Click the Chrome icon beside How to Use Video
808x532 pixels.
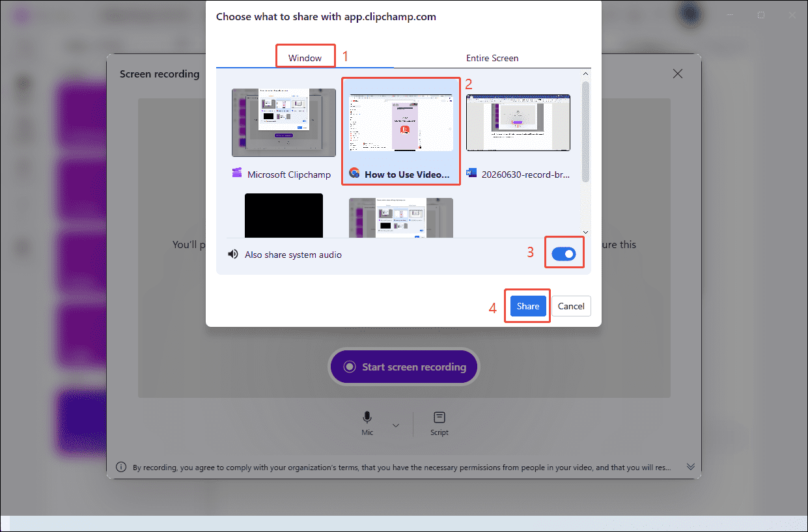(354, 174)
